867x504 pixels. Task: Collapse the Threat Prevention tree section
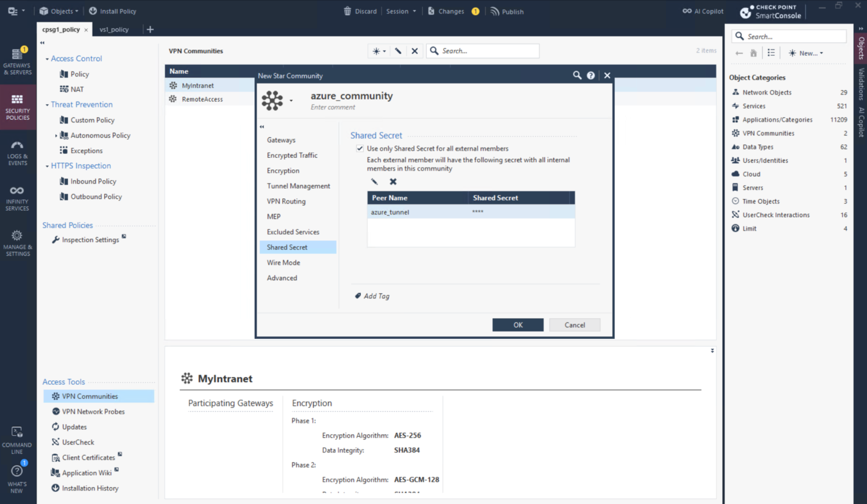click(x=47, y=105)
